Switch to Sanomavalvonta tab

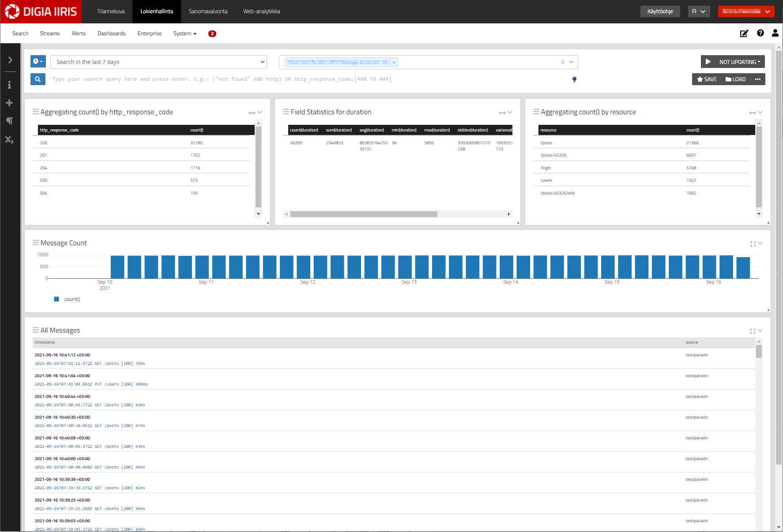[x=208, y=11]
